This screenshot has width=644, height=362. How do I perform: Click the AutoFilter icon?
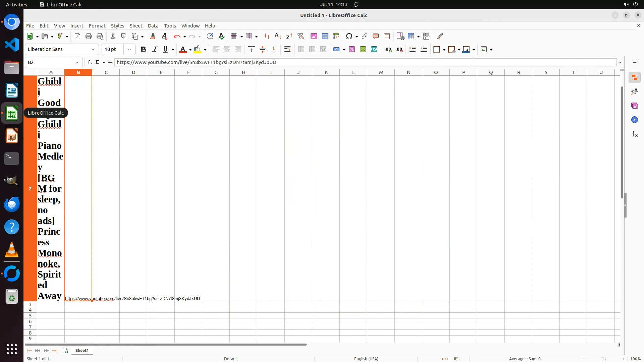pyautogui.click(x=301, y=36)
